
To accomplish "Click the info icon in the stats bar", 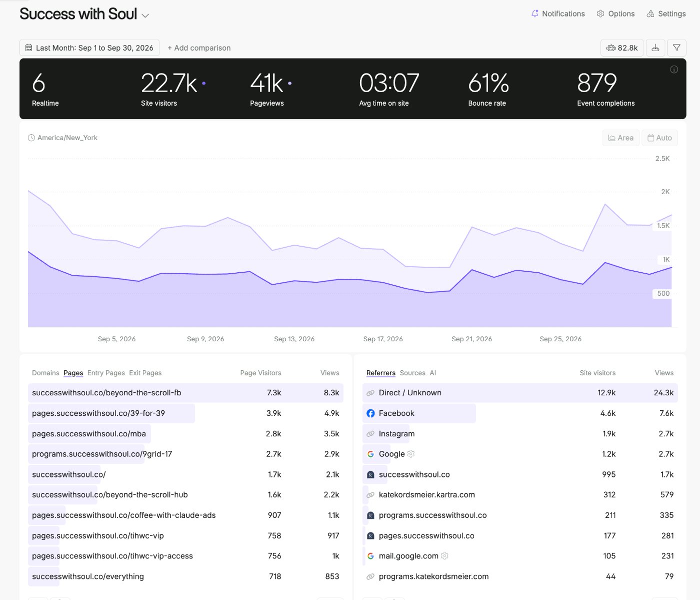I will [x=674, y=70].
